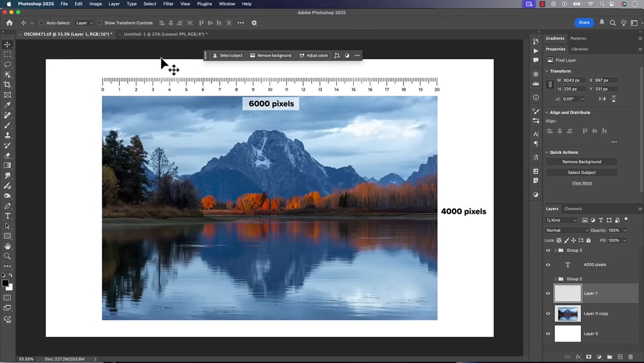This screenshot has width=644, height=363.
Task: Switch to the Channels tab
Action: pos(573,208)
